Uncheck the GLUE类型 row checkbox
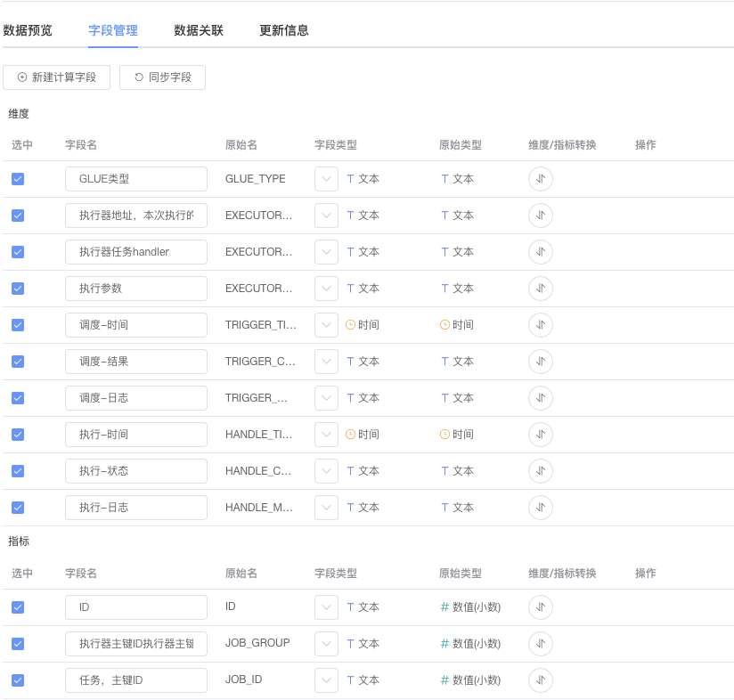 (x=18, y=178)
